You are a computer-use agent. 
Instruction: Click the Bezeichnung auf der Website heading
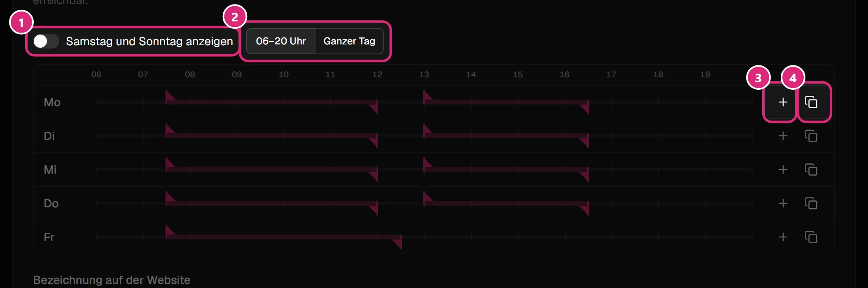(112, 280)
